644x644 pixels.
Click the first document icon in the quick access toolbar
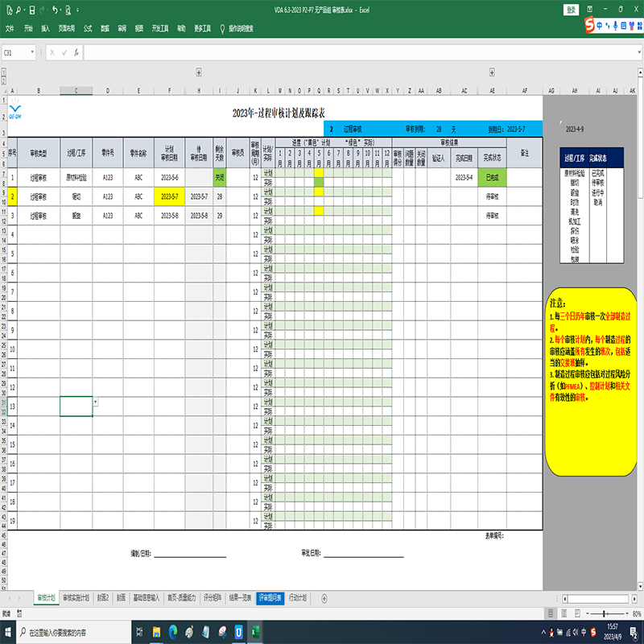click(x=10, y=10)
